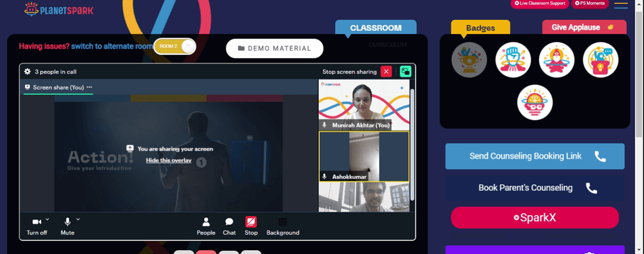644x254 pixels.
Task: Open PS Moments
Action: click(590, 3)
